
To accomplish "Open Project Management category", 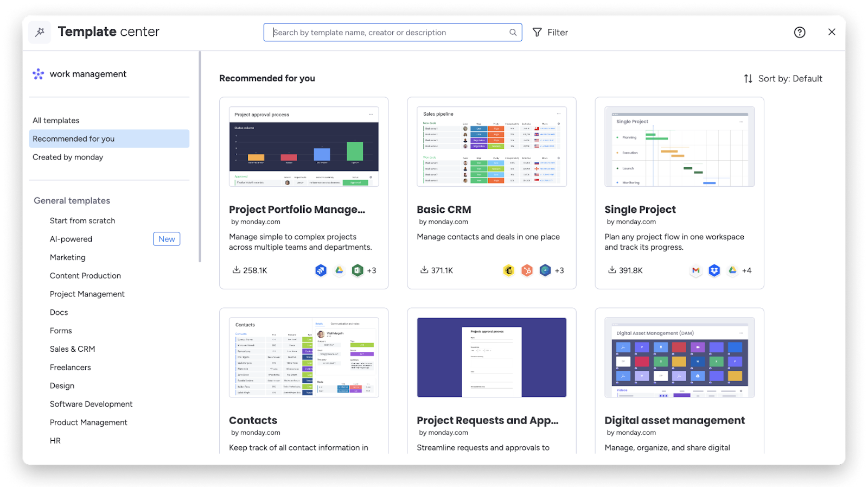I will [87, 294].
